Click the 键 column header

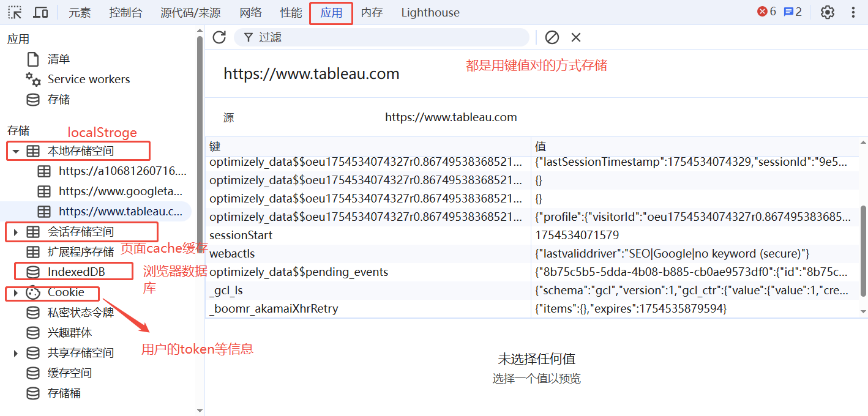[x=368, y=146]
